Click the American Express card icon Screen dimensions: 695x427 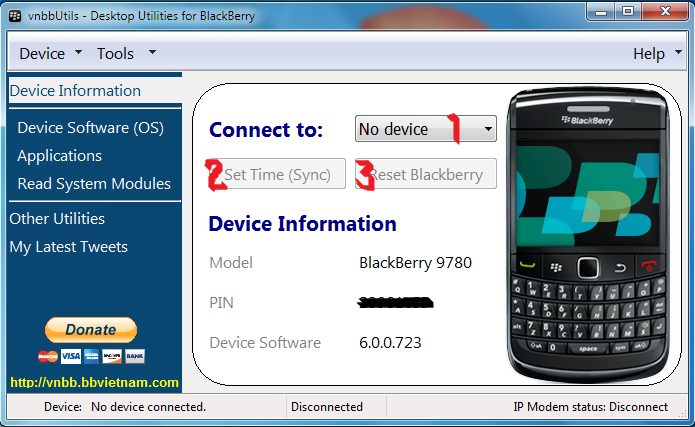click(91, 356)
